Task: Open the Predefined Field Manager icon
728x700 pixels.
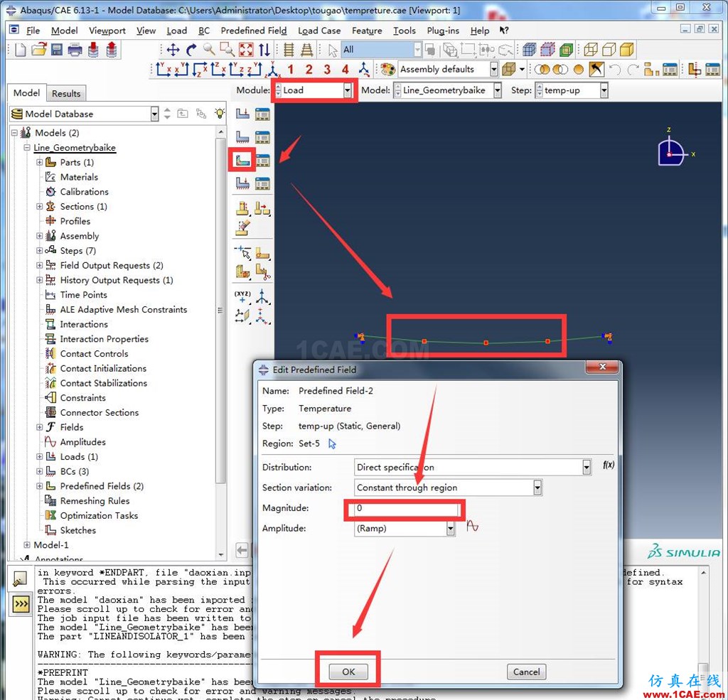Action: click(262, 160)
